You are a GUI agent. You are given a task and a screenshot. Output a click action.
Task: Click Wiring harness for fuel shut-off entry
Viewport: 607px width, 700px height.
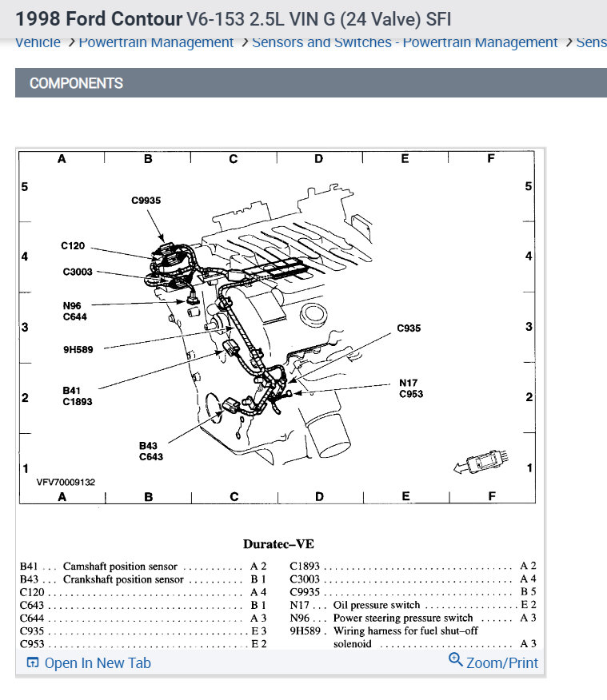tap(413, 637)
